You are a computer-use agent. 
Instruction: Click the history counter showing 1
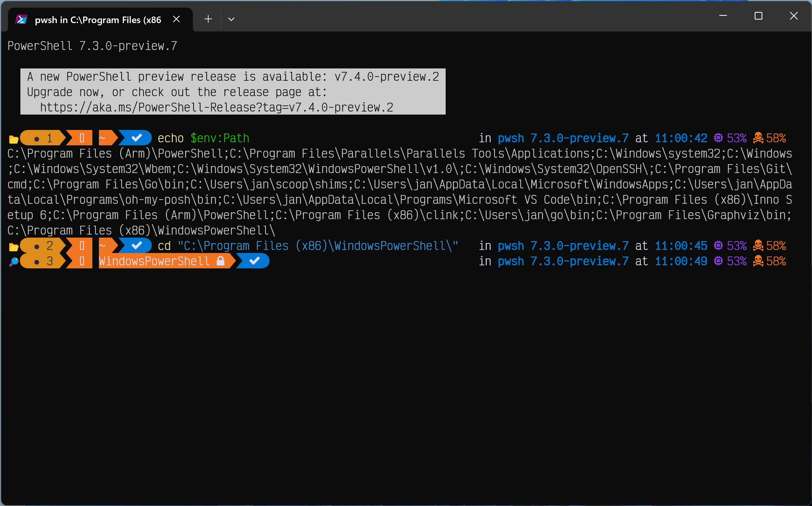(x=49, y=138)
